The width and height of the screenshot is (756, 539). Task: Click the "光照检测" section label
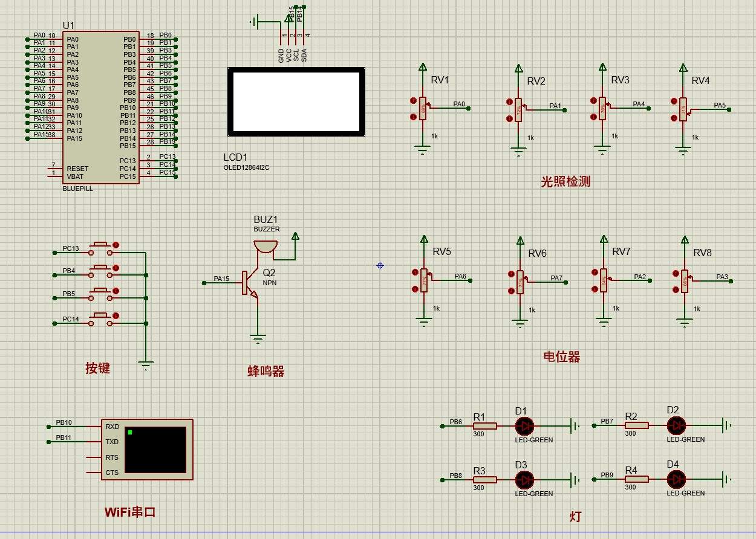(x=565, y=181)
